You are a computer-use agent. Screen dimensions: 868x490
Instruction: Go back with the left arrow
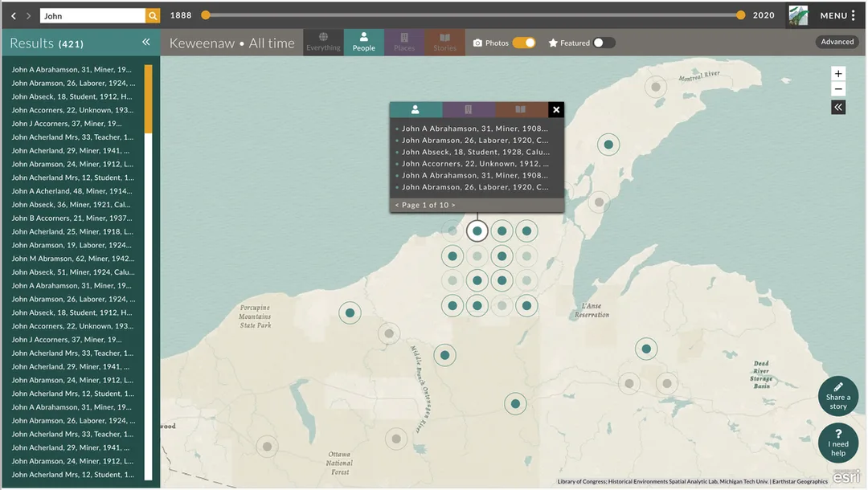pyautogui.click(x=14, y=16)
